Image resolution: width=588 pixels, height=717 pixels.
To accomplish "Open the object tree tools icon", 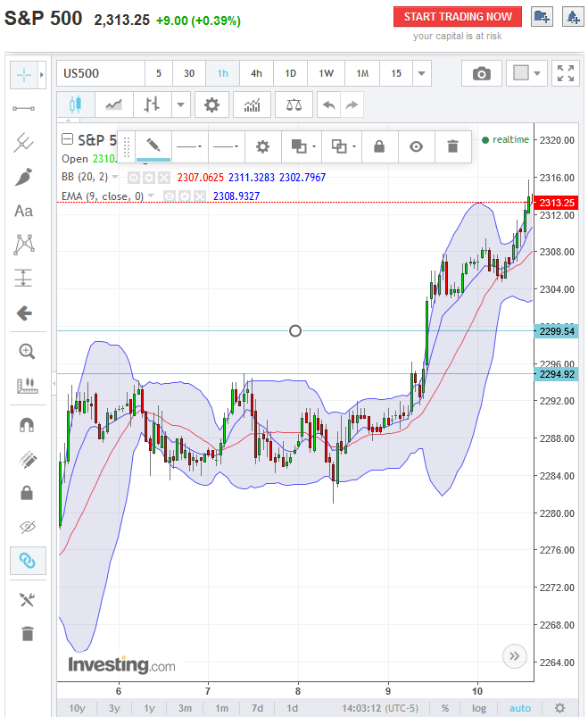I will (28, 599).
